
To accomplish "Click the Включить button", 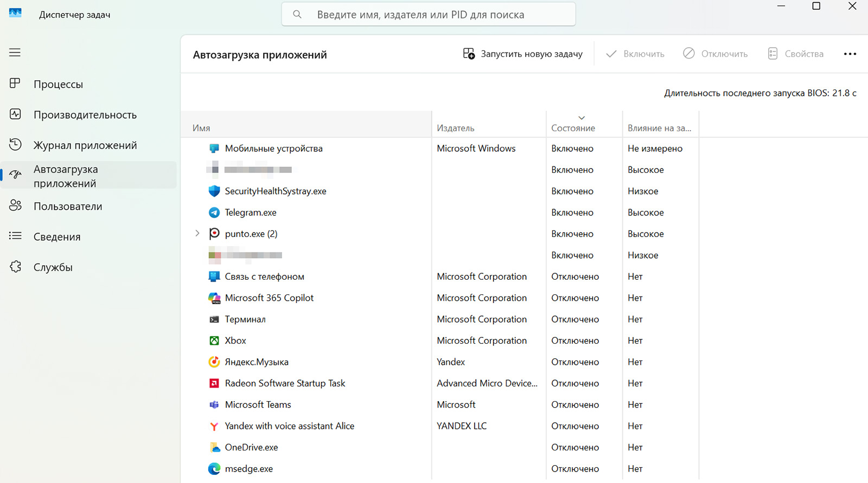I will click(635, 54).
